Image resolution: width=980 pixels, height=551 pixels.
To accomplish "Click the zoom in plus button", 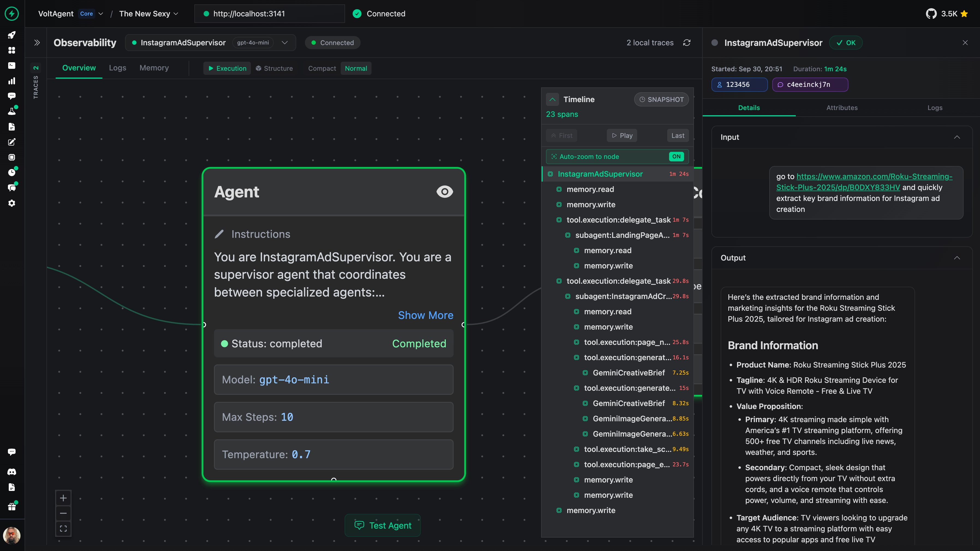I will point(63,498).
